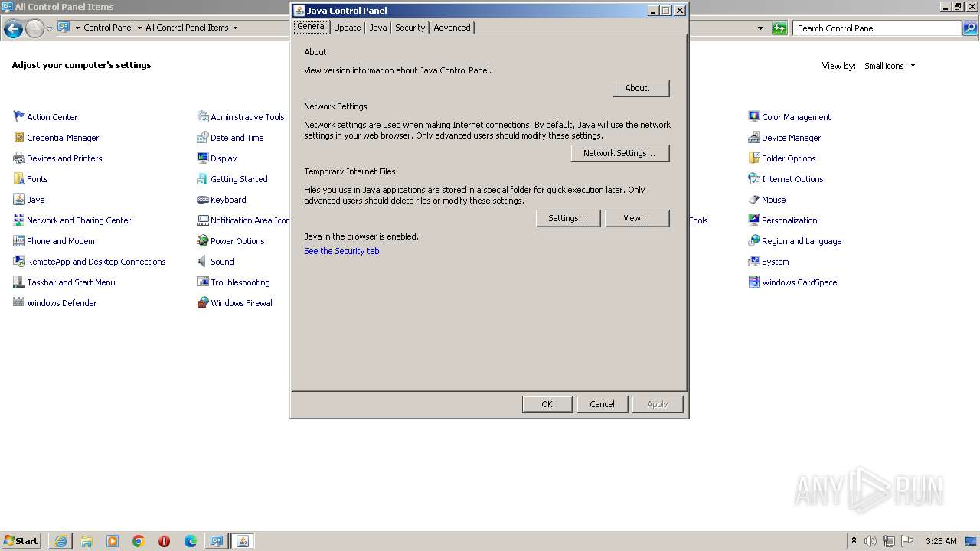The image size is (980, 551).
Task: Open Windows Media Player from taskbar
Action: coord(113,541)
